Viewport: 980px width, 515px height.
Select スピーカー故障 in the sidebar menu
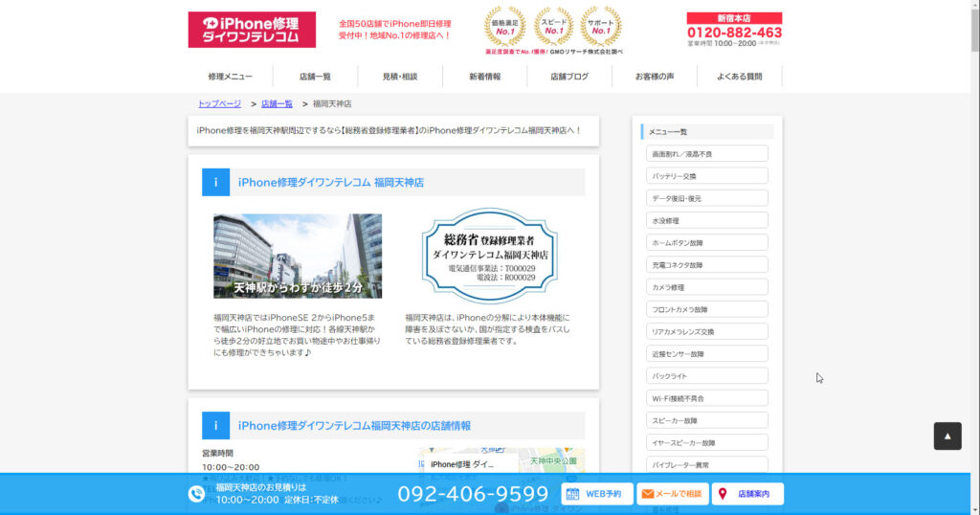(707, 420)
